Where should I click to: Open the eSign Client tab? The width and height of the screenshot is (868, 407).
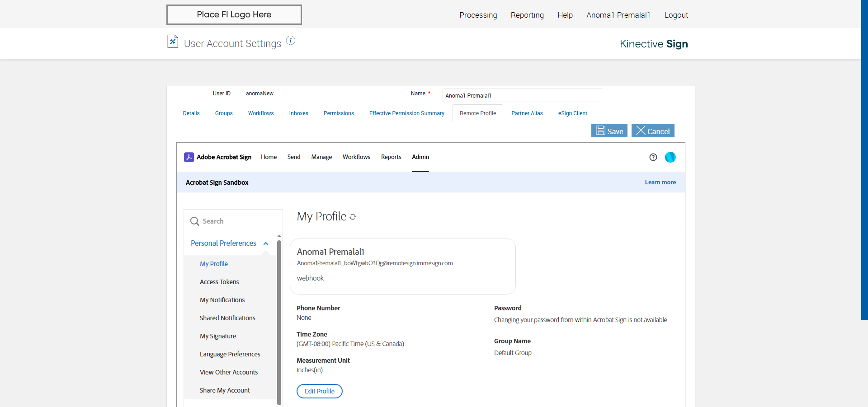572,113
